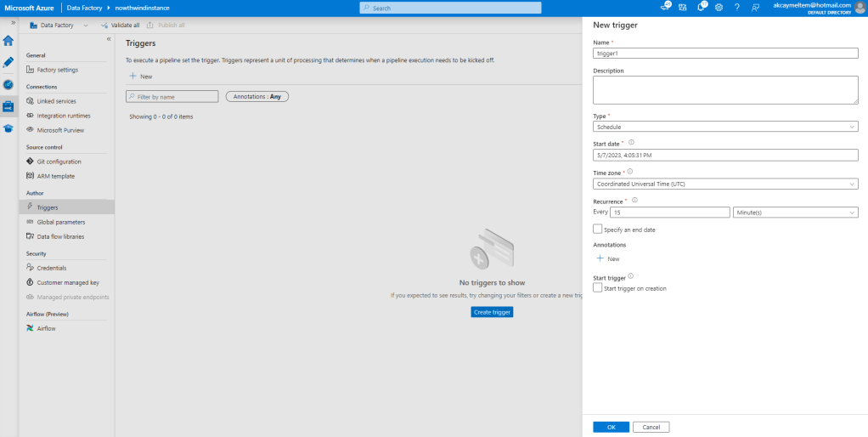Viewport: 868px width, 437px height.
Task: Open the notifications bell icon
Action: [702, 8]
